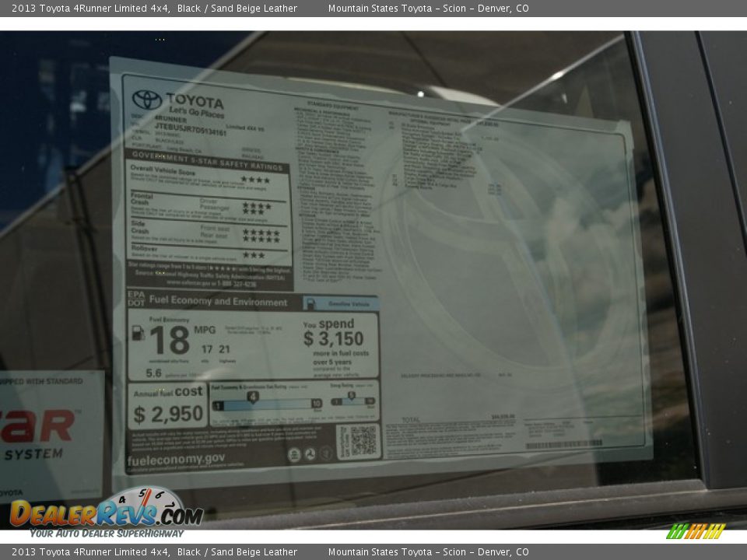Click the green-orange-yellow striped icon
Viewport: 747px width, 560px height.
point(696,531)
